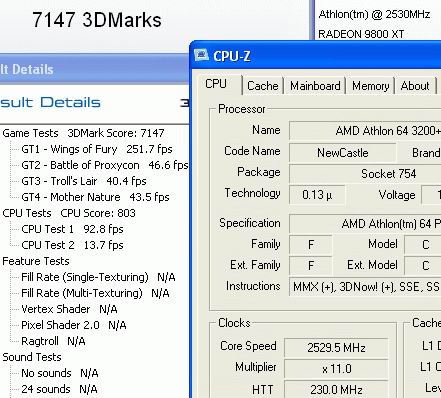Screen dimensions: 441x398
Task: Open the Mainboard tab
Action: click(315, 86)
